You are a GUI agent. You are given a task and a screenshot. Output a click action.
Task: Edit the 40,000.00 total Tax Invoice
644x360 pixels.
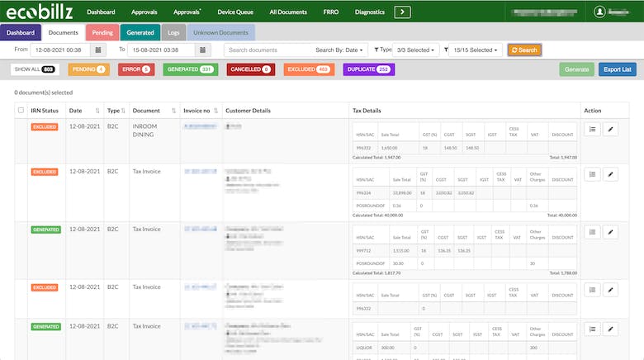coord(610,174)
